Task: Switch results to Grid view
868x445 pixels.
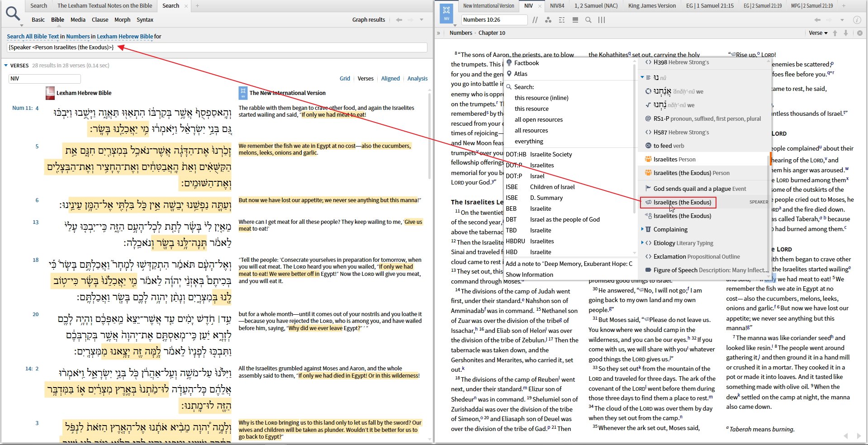Action: [x=345, y=79]
